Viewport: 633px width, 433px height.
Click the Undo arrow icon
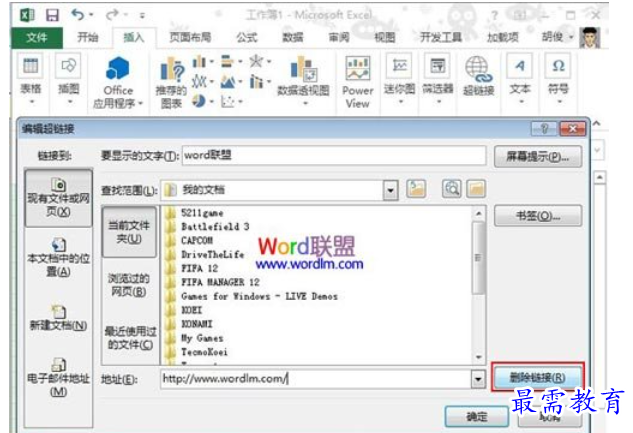[x=77, y=15]
